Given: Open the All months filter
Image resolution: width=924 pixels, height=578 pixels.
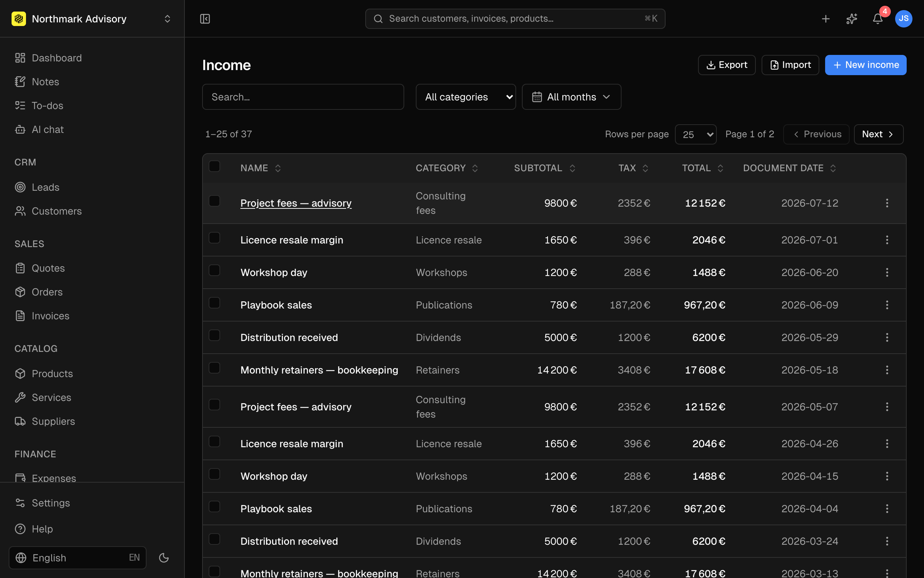Looking at the screenshot, I should [571, 97].
